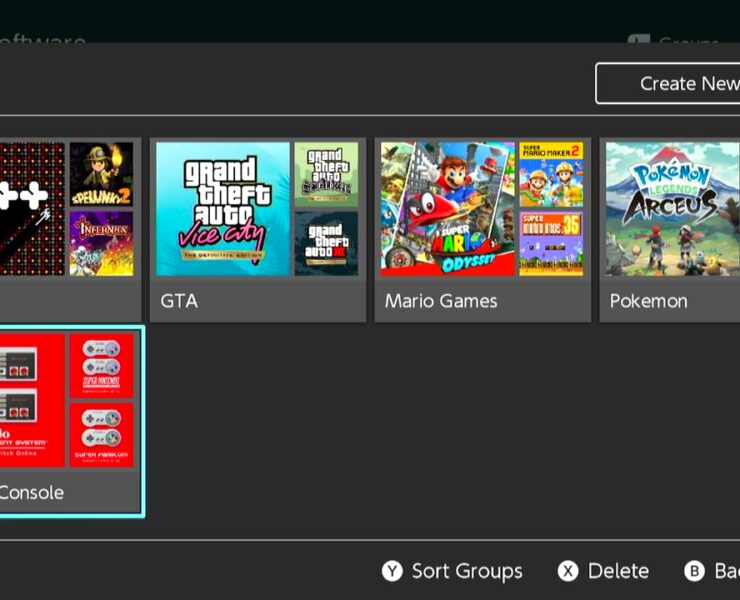
Task: Click the Y Sort Groups icon
Action: click(x=392, y=571)
